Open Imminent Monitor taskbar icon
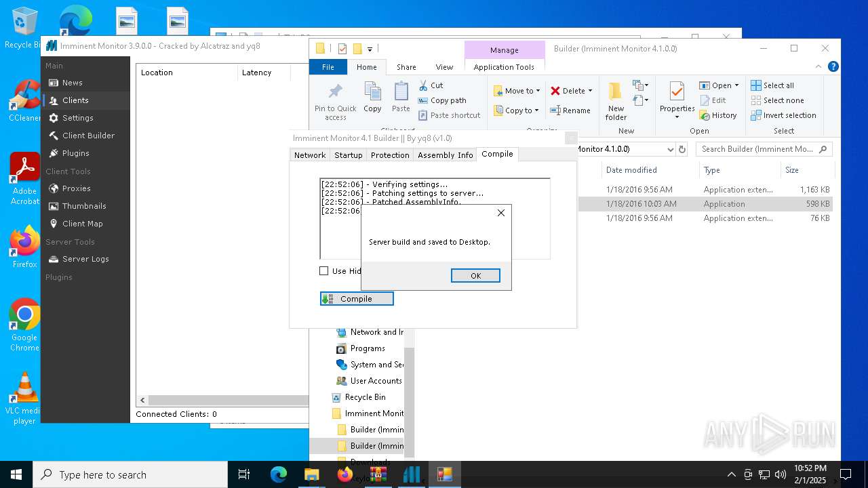The image size is (868, 488). [412, 474]
